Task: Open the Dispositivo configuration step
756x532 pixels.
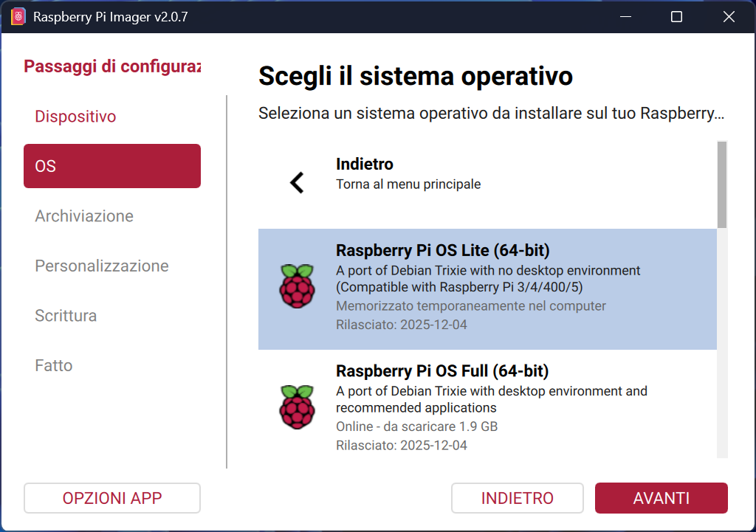Action: pos(75,116)
